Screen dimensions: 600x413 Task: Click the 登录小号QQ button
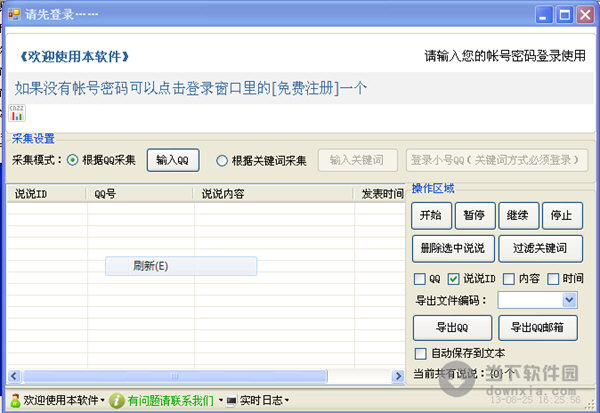point(497,160)
